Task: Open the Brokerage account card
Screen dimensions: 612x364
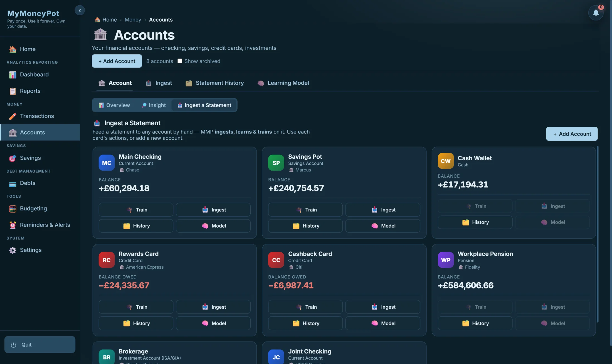Action: click(174, 353)
